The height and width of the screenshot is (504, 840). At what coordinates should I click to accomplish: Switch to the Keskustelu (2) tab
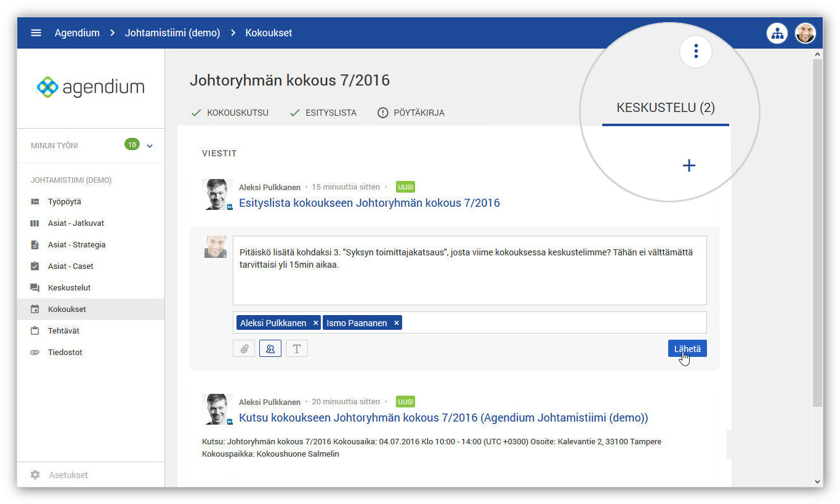665,108
